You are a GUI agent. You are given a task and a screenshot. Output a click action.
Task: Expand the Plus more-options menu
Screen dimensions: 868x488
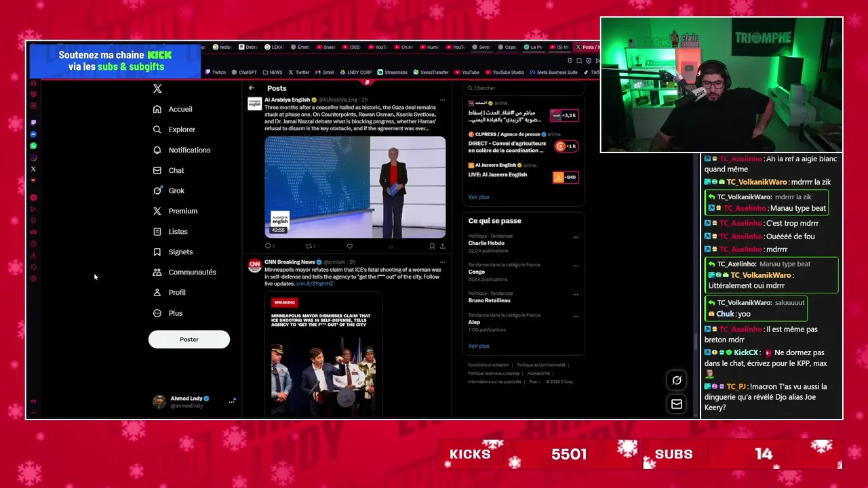pos(168,313)
